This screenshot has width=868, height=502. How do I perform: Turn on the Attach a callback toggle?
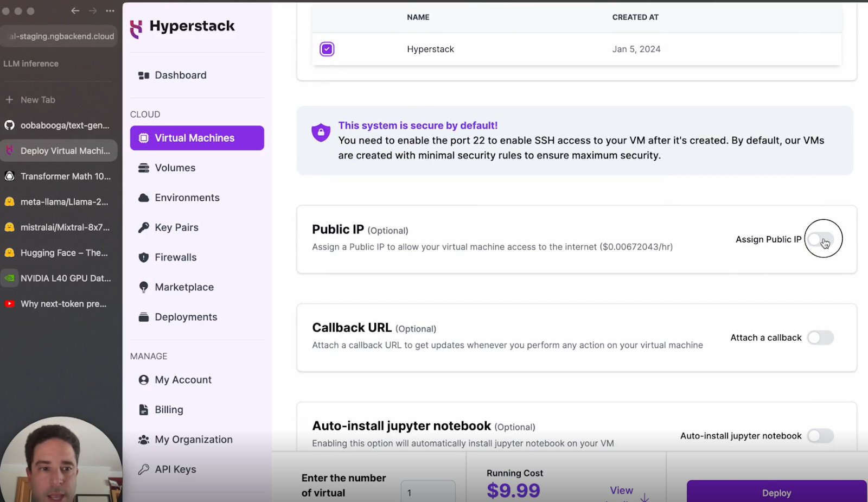820,338
